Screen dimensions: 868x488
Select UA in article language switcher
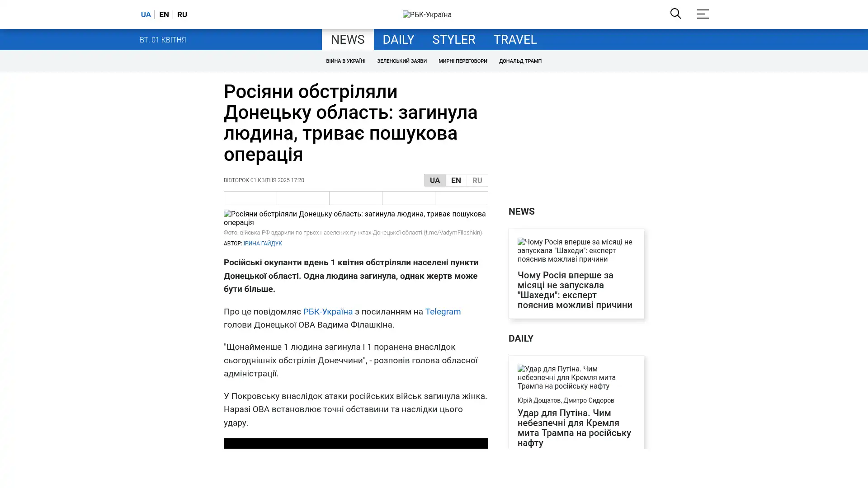coord(434,180)
